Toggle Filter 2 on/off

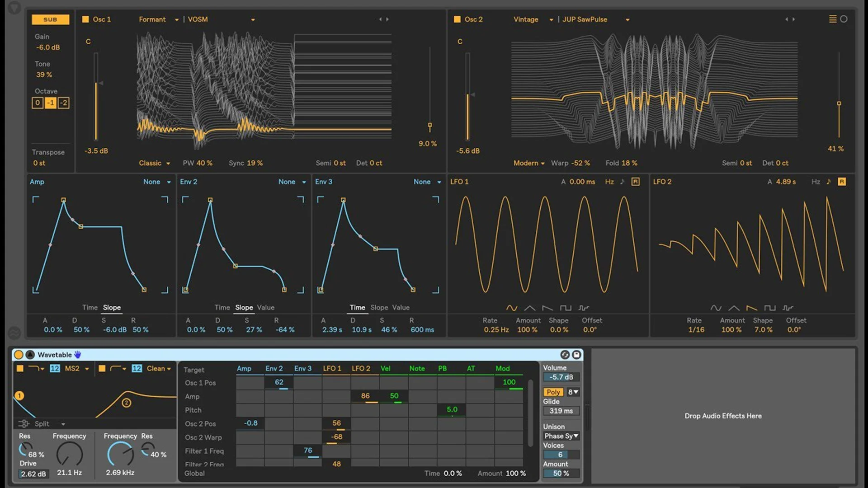102,369
